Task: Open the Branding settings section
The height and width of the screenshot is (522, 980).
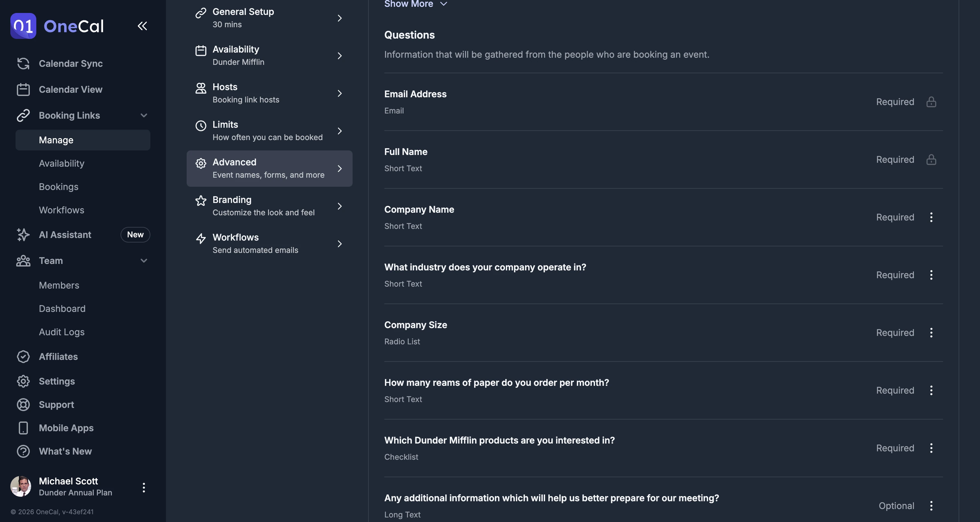Action: click(269, 206)
